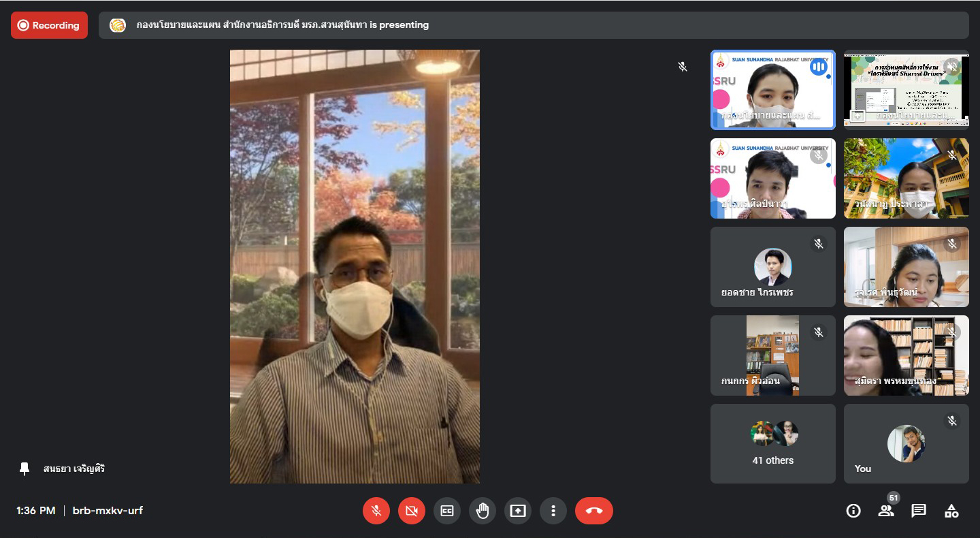Image resolution: width=980 pixels, height=538 pixels.
Task: Raise your hand
Action: tap(483, 511)
